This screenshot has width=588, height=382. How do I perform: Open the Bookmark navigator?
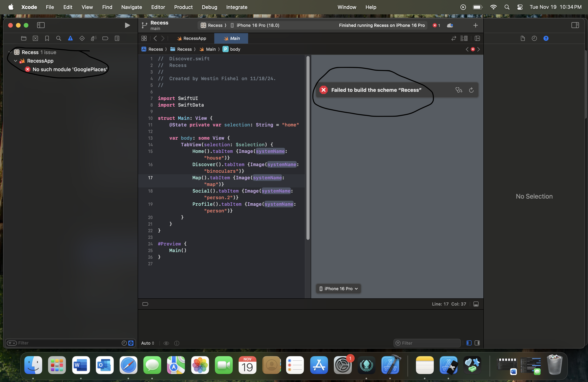[47, 38]
